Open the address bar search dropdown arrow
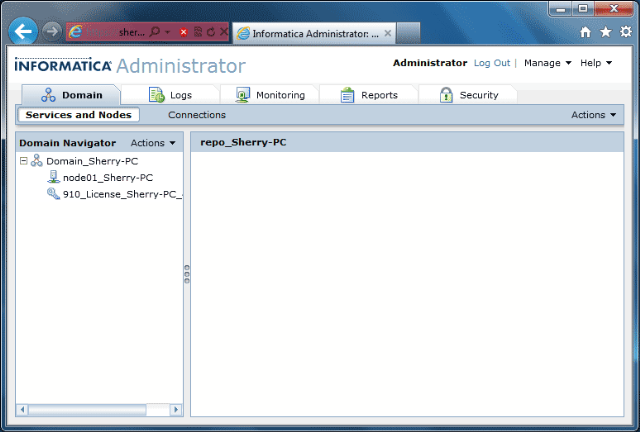Screen dimensions: 640x432 (x=167, y=32)
